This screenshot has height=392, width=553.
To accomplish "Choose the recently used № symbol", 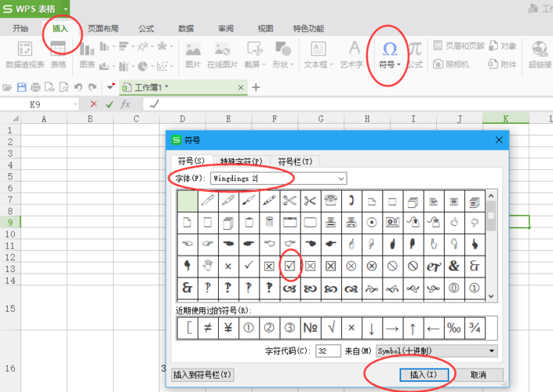I will [x=311, y=328].
